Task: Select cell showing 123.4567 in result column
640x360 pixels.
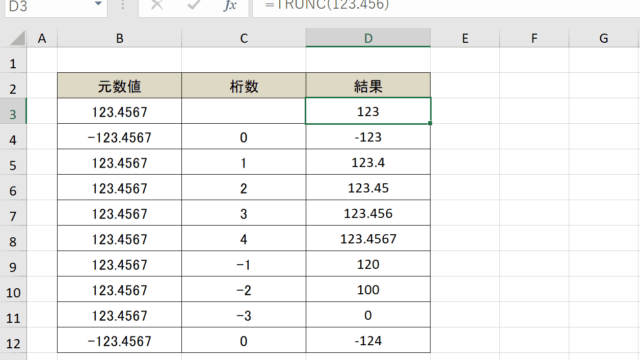Action: pyautogui.click(x=368, y=239)
